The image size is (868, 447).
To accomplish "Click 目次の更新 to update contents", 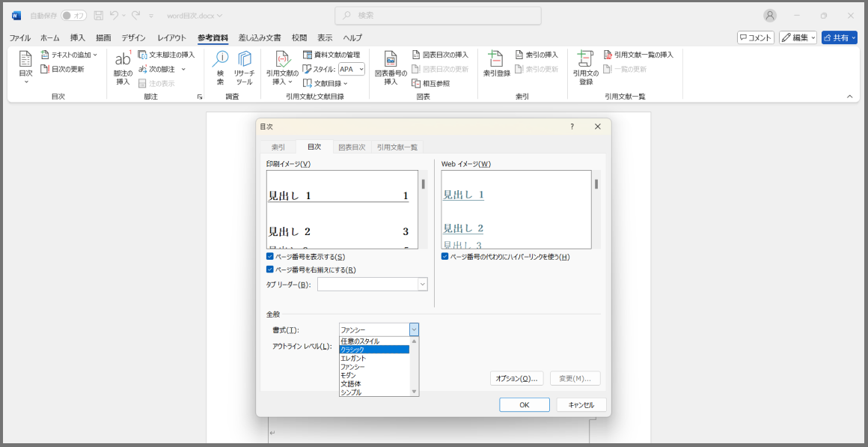I will click(63, 69).
